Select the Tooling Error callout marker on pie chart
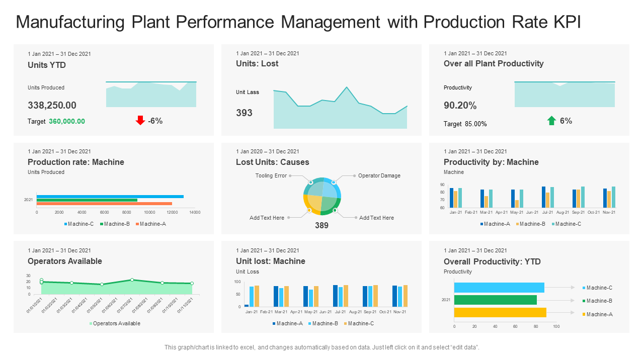Screen dimensions: 644x362 310,182
